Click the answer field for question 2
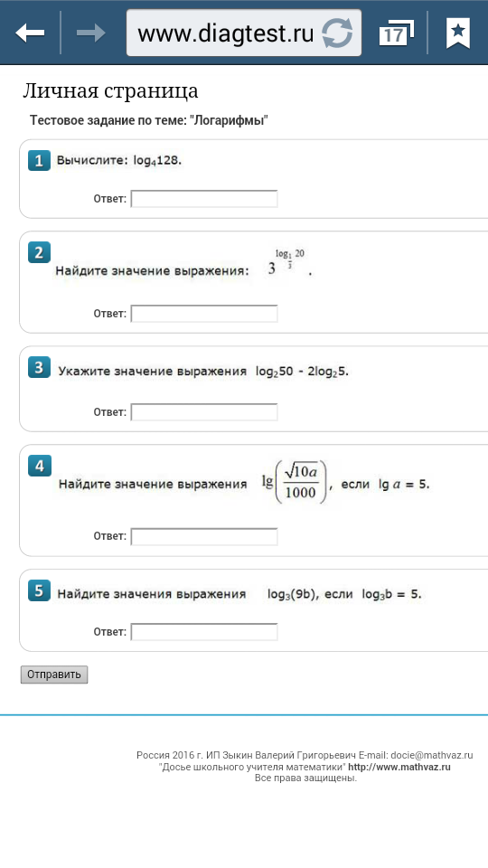The height and width of the screenshot is (868, 488). pyautogui.click(x=204, y=314)
